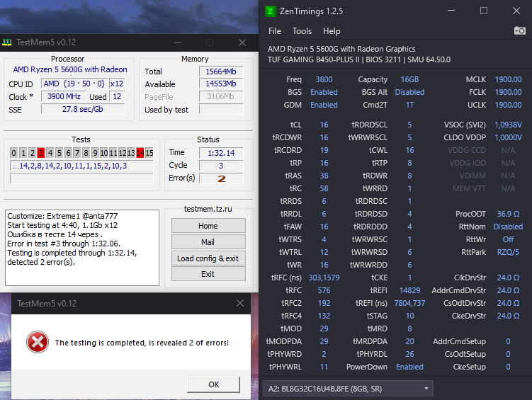Image resolution: width=532 pixels, height=400 pixels.
Task: Click the Exit button in TestMem5
Action: click(208, 274)
